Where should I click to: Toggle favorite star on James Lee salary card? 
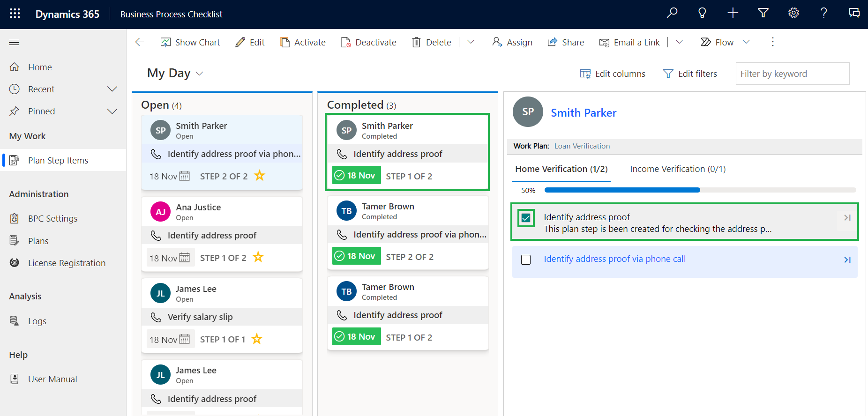point(257,339)
